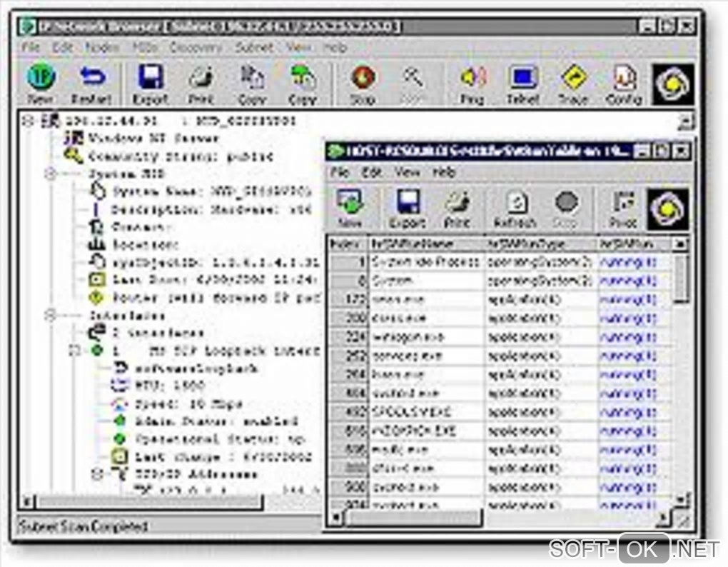
Task: Click the services.exe table cell
Action: 426,356
